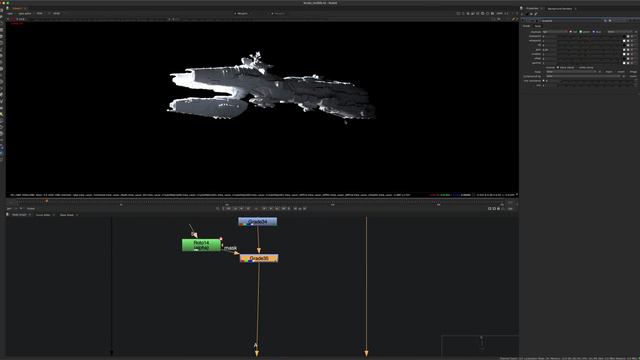Open the viewer channel layer dropdown
Screen dimensions: 640x360
pyautogui.click(x=10, y=13)
